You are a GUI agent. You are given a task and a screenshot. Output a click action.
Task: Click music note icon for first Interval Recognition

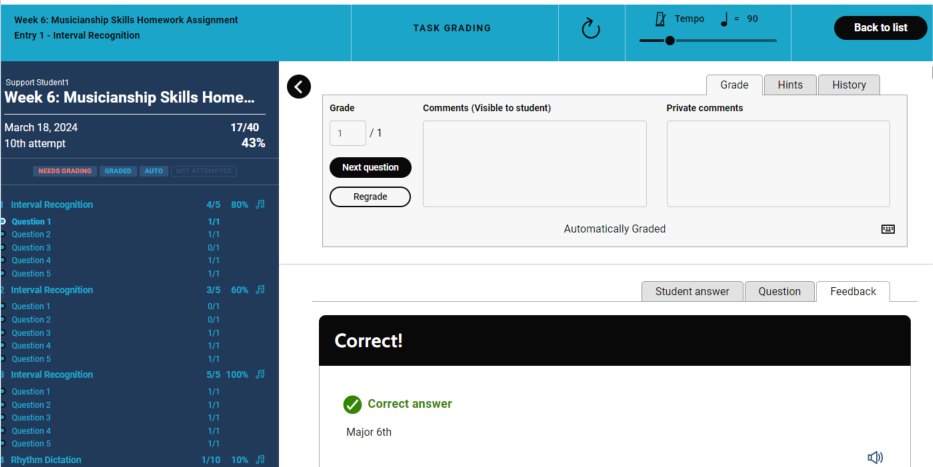pos(260,205)
